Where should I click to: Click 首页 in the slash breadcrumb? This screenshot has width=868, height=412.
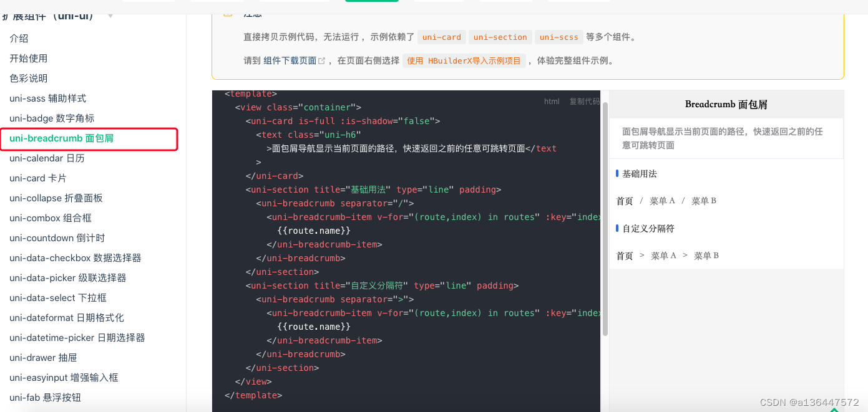pyautogui.click(x=625, y=201)
